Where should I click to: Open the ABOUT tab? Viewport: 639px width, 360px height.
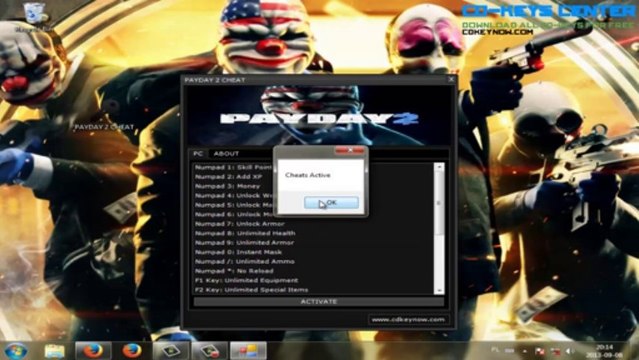click(226, 154)
